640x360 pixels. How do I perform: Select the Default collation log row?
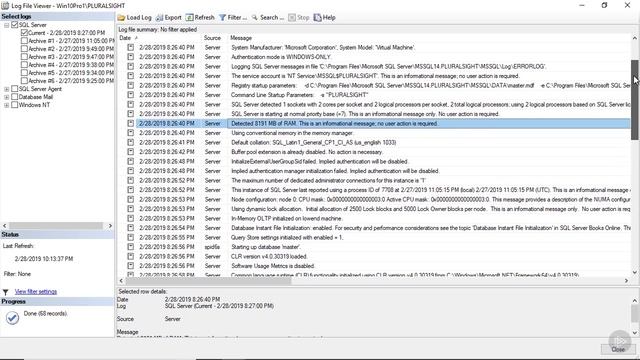pos(373,142)
